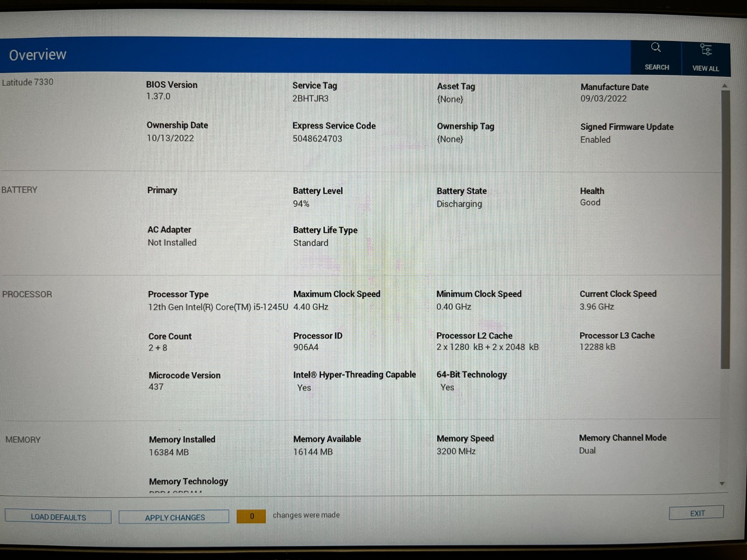Select the Overview header title

[38, 55]
